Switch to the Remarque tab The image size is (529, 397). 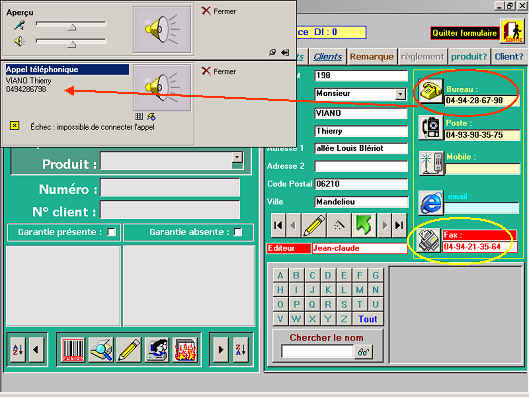tap(372, 57)
